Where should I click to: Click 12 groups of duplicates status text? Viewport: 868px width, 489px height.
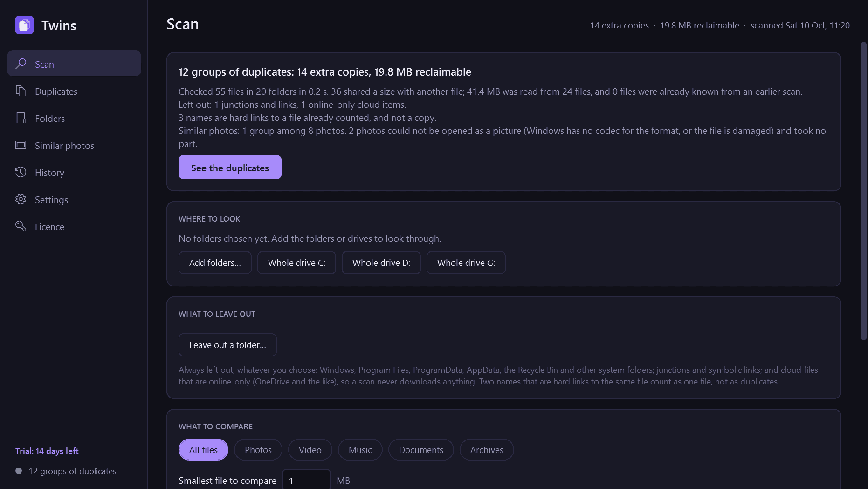(73, 471)
